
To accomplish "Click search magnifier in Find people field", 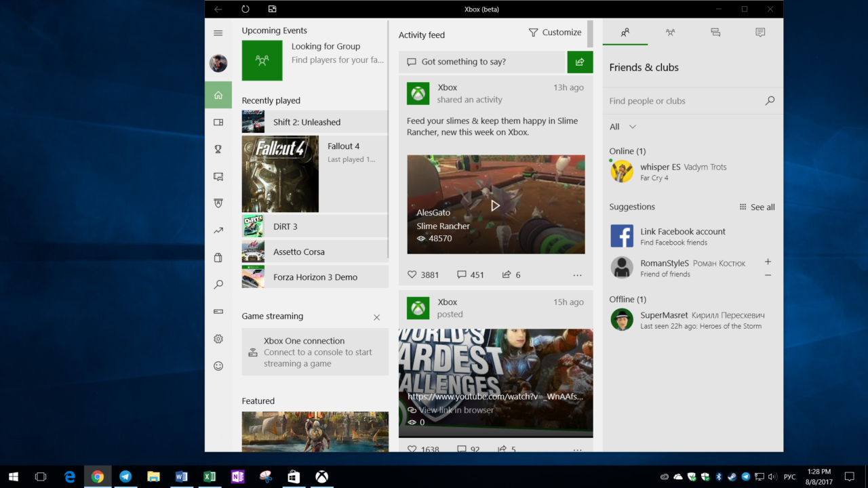I will pos(770,101).
